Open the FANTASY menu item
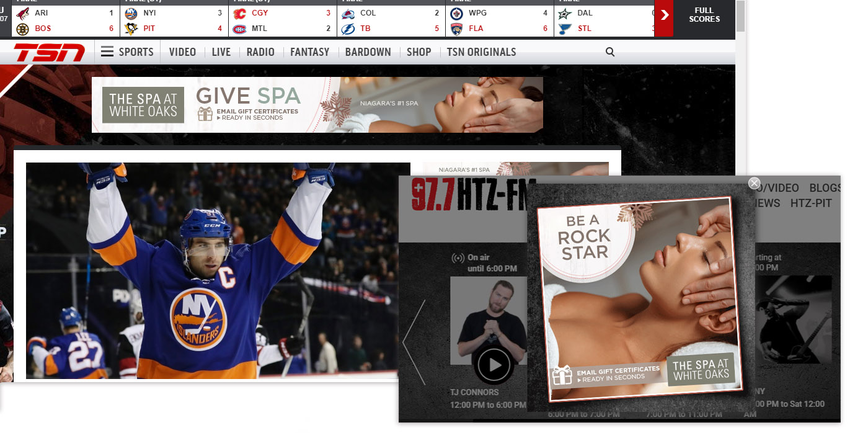The height and width of the screenshot is (433, 868). (309, 52)
